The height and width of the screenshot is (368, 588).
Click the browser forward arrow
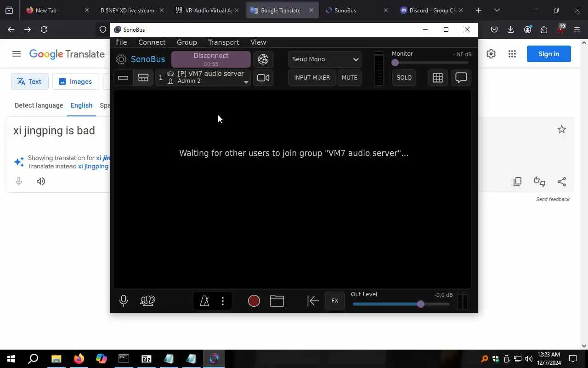[28, 29]
